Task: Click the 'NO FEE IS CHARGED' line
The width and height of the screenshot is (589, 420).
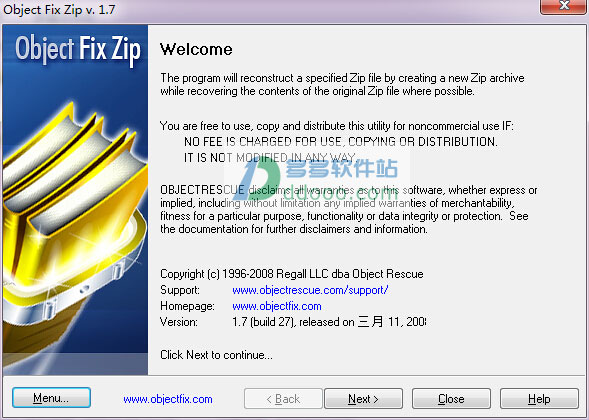Action: 341,142
